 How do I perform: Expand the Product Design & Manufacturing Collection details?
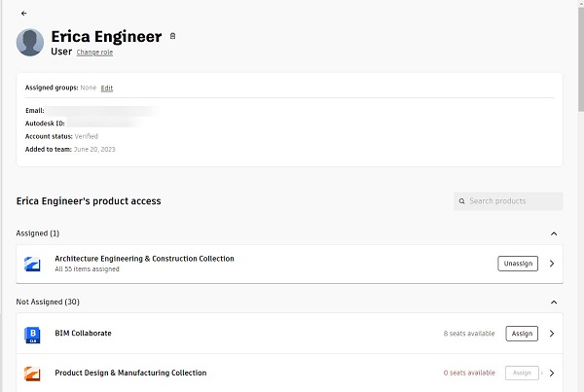click(552, 373)
